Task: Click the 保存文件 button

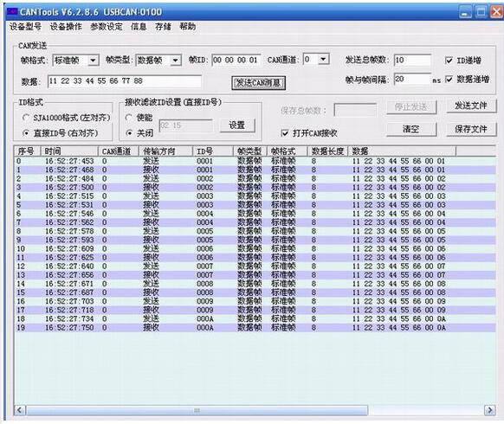Action: tap(471, 129)
